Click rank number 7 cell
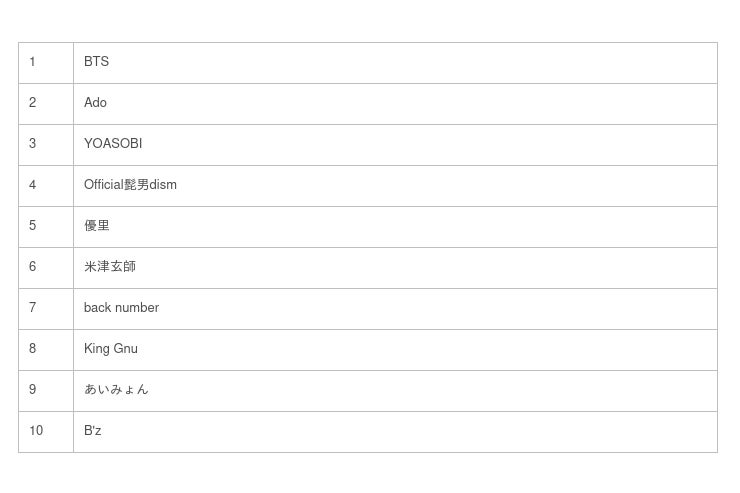Viewport: 740px width, 493px height. [x=33, y=308]
